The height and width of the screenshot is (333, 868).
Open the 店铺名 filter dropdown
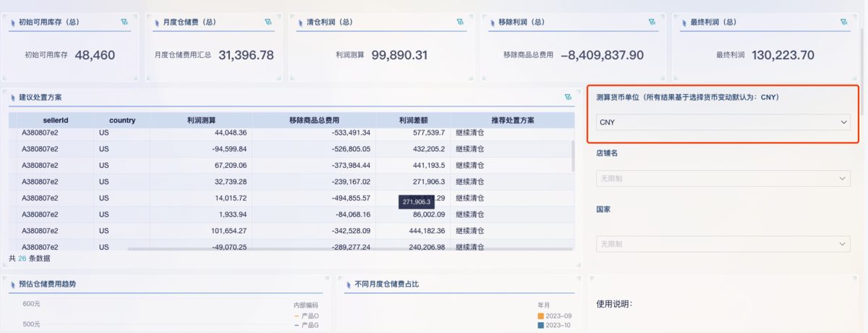(723, 178)
